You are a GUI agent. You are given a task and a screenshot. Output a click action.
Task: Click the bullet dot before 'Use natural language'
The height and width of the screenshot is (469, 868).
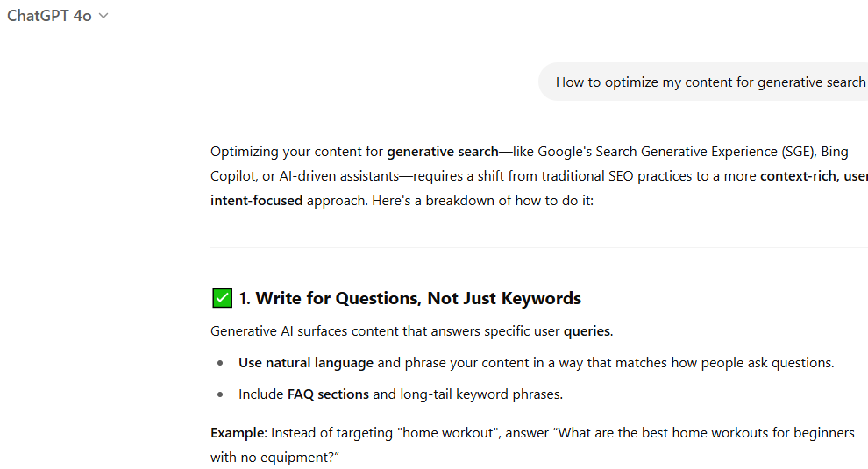click(220, 363)
